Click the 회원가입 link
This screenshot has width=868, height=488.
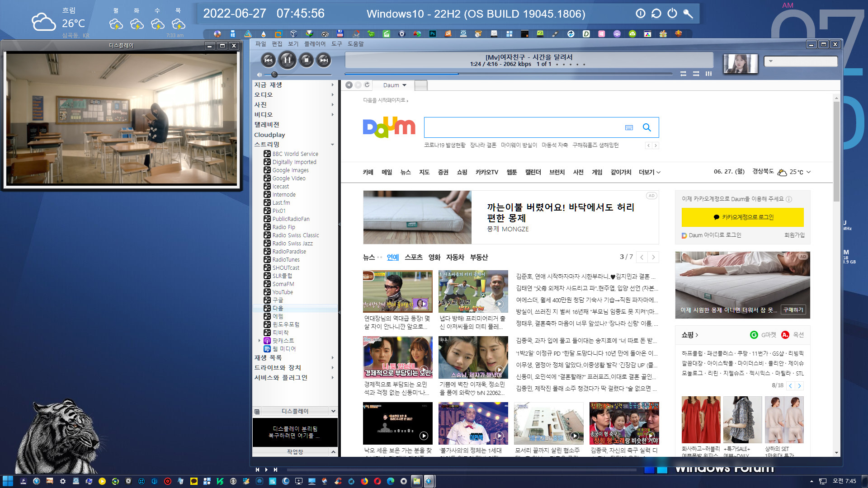click(794, 235)
